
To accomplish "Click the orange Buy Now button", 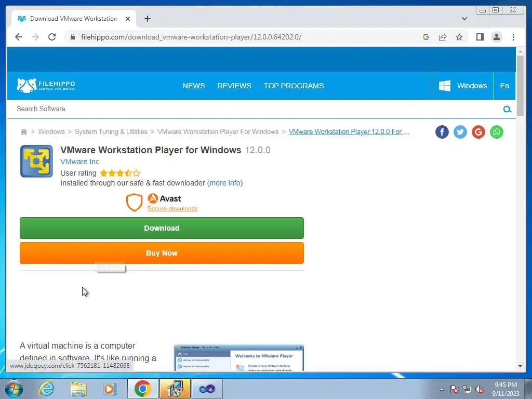I will (x=162, y=253).
